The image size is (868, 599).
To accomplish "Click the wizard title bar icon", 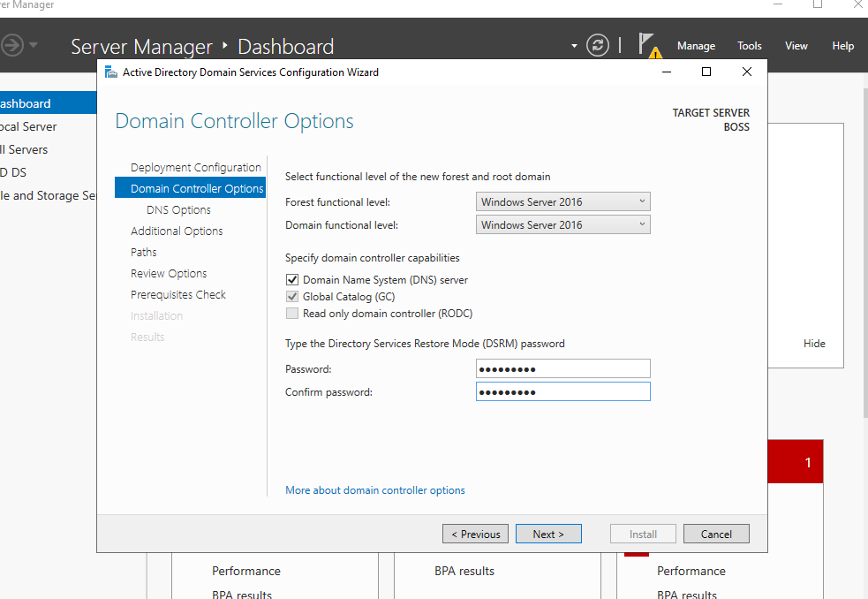I will (110, 72).
